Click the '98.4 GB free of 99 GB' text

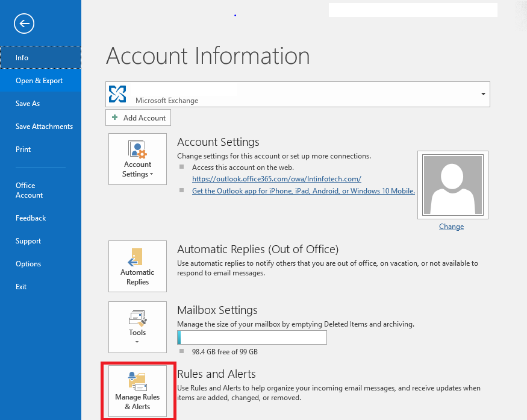[225, 352]
